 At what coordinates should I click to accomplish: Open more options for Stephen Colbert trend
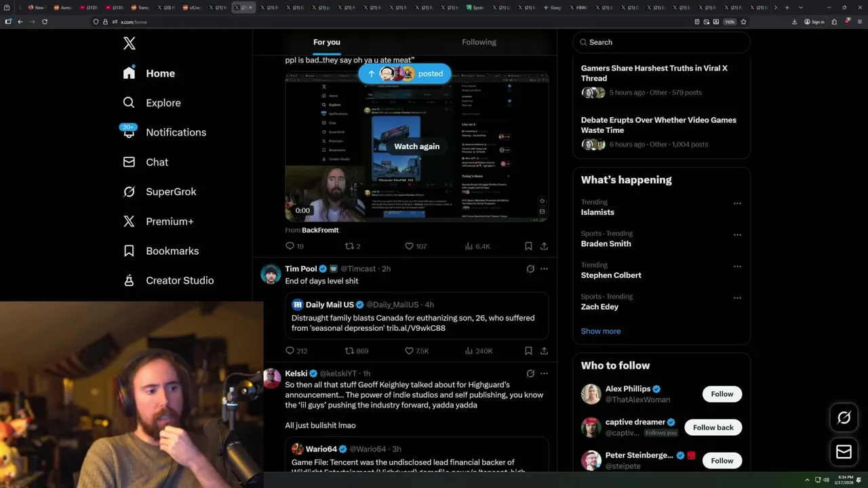(737, 266)
